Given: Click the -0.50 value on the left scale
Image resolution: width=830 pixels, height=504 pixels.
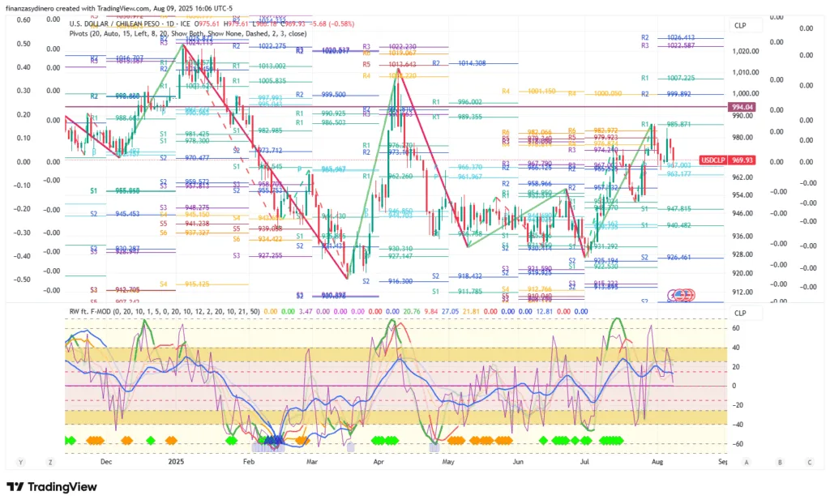Looking at the screenshot, I should 22,279.
